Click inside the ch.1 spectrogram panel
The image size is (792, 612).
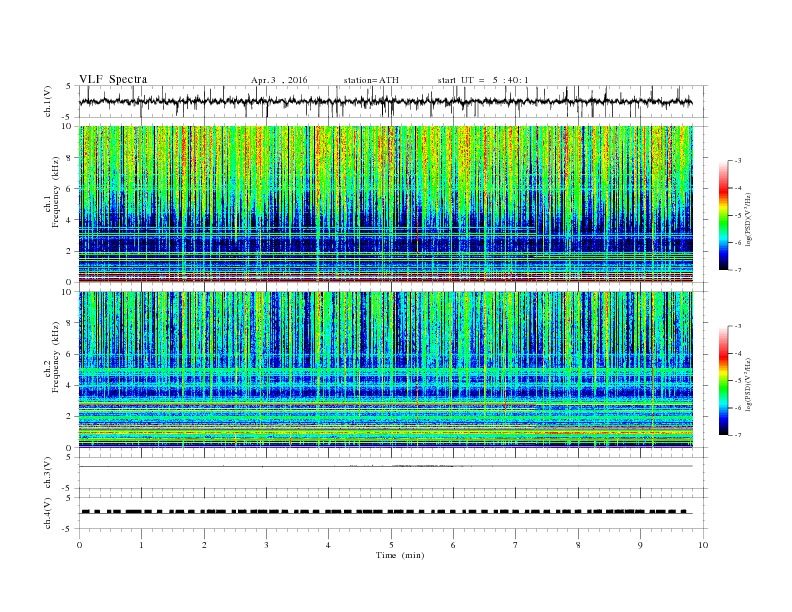[385, 204]
